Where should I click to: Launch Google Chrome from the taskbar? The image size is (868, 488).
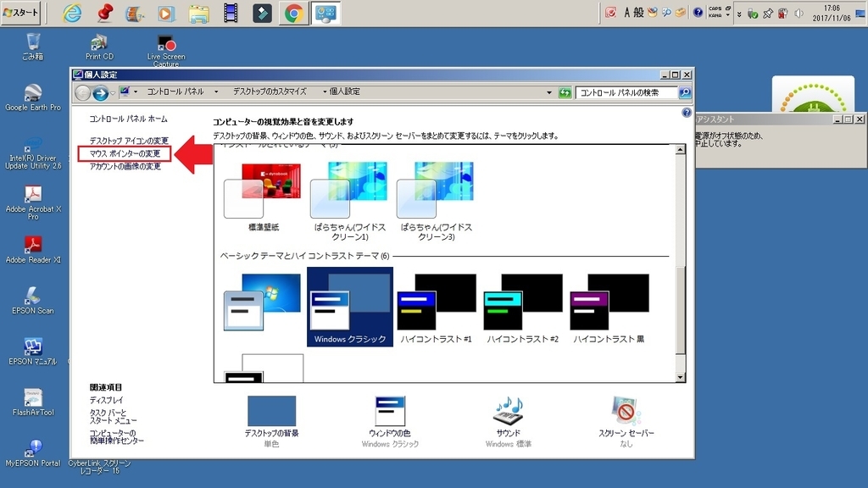tap(294, 14)
